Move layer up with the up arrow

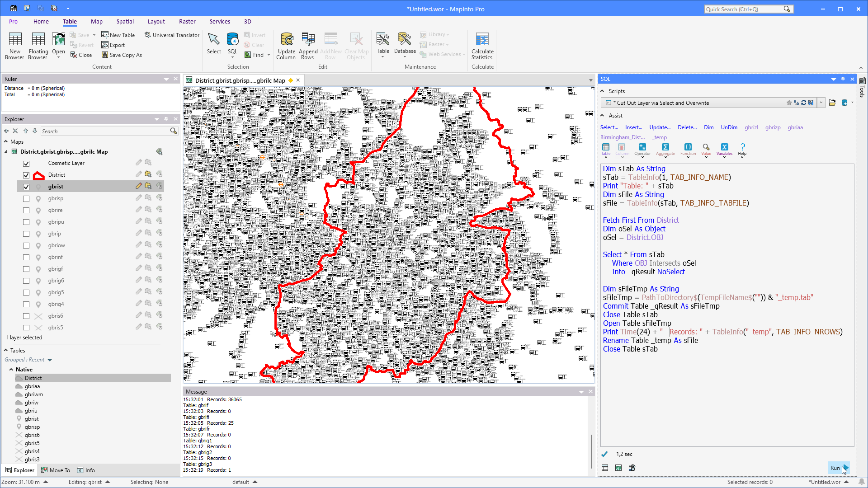pyautogui.click(x=25, y=131)
